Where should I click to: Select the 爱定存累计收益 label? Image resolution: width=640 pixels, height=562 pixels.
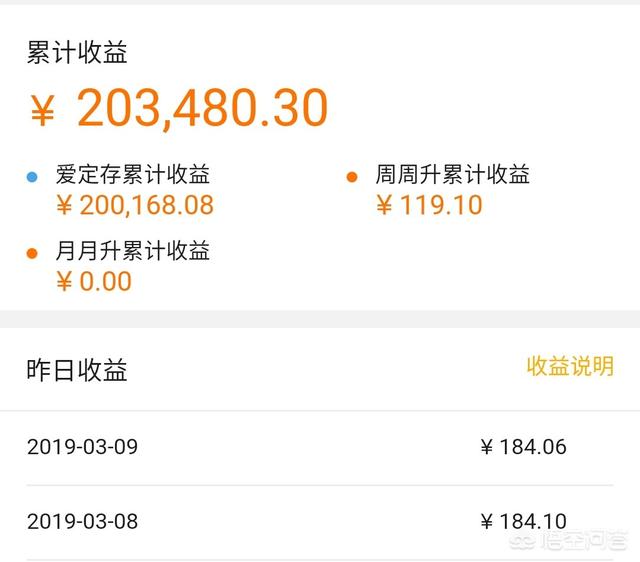click(133, 175)
